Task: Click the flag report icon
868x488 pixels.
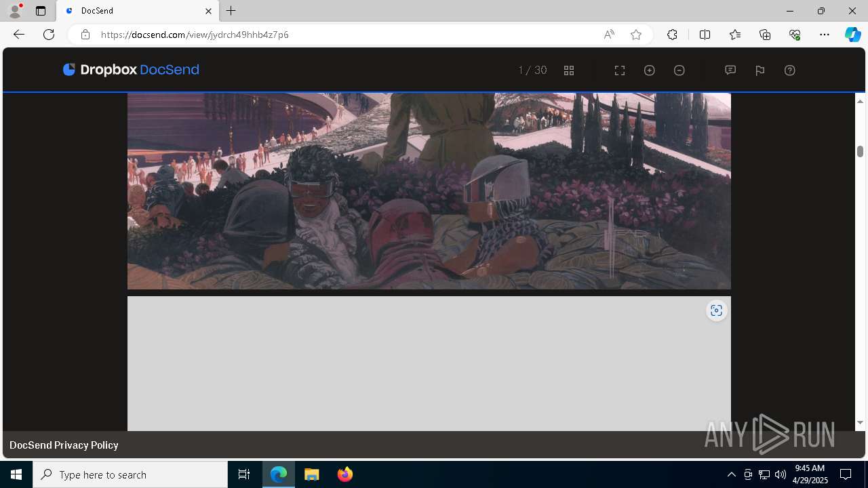Action: click(760, 70)
